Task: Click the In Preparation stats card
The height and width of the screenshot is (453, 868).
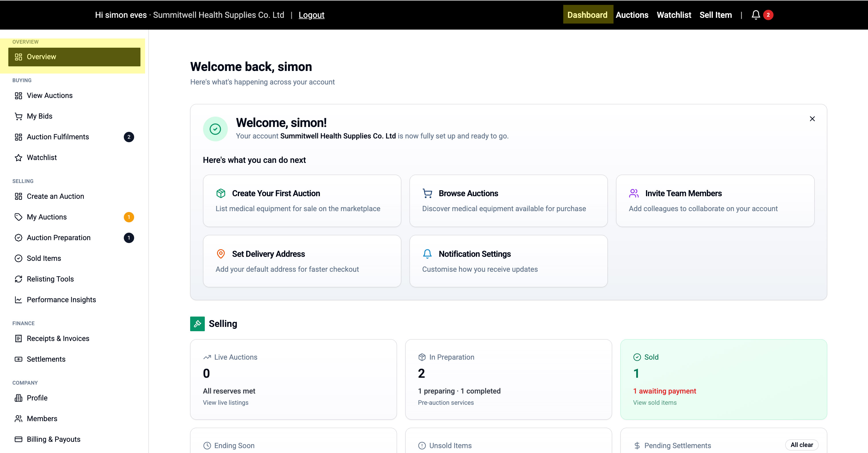Action: click(x=508, y=379)
